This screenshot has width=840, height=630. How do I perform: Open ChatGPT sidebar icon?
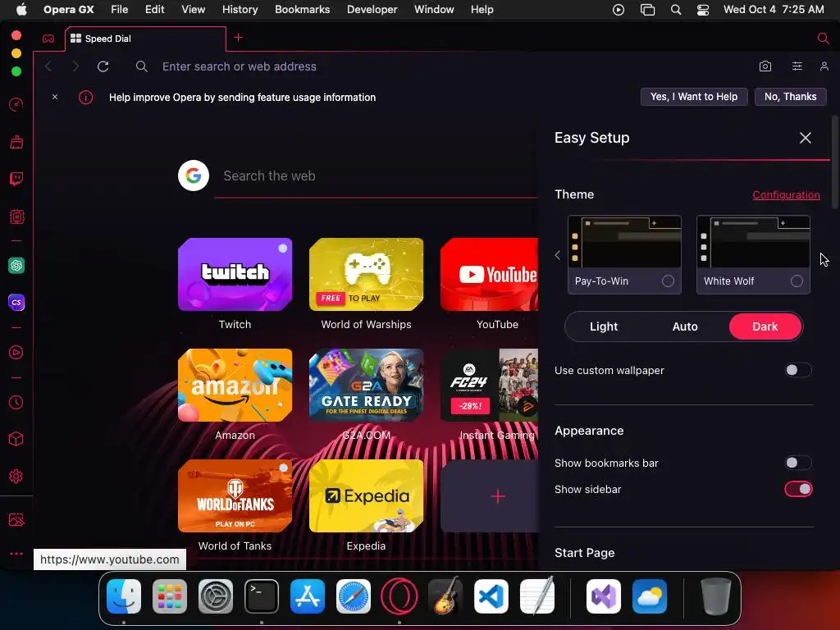click(x=16, y=265)
